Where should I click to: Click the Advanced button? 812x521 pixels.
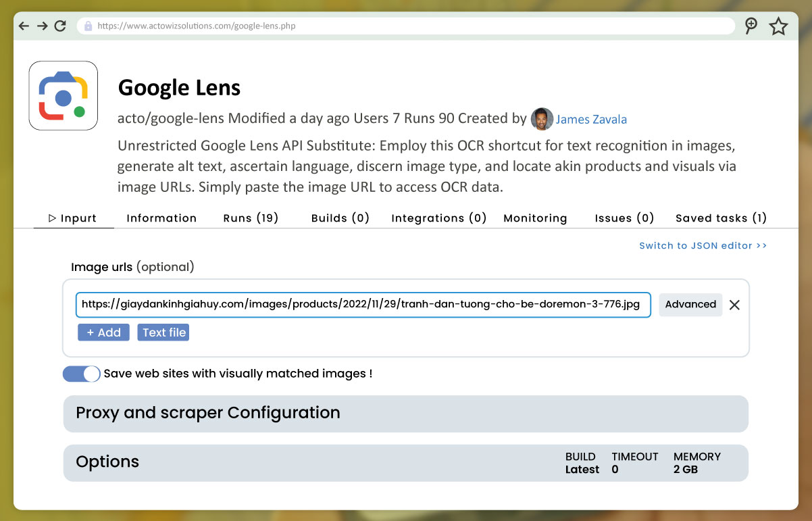point(690,305)
